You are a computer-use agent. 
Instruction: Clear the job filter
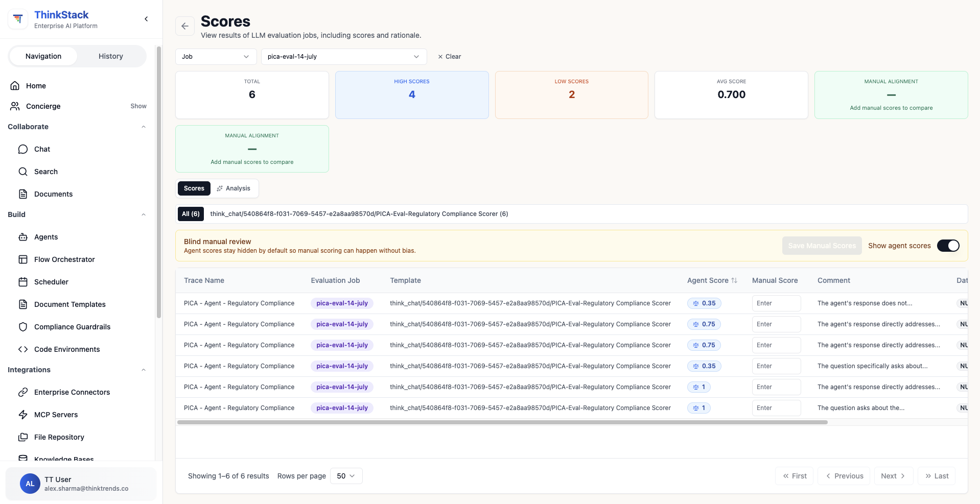point(450,57)
